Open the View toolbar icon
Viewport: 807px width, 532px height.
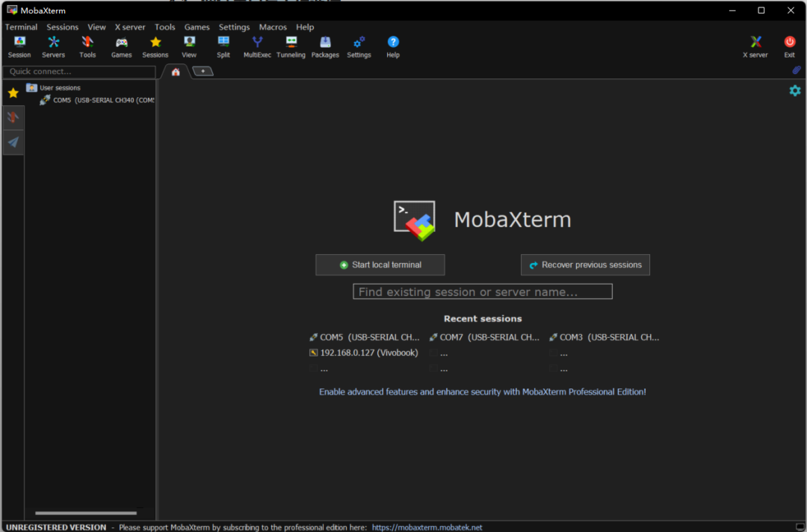pyautogui.click(x=189, y=47)
